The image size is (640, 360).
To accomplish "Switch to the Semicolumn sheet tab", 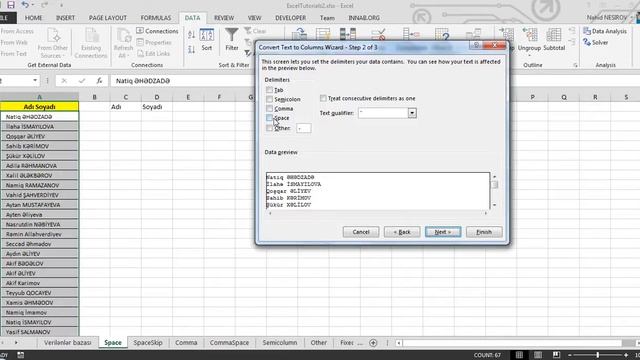I will 280,343.
